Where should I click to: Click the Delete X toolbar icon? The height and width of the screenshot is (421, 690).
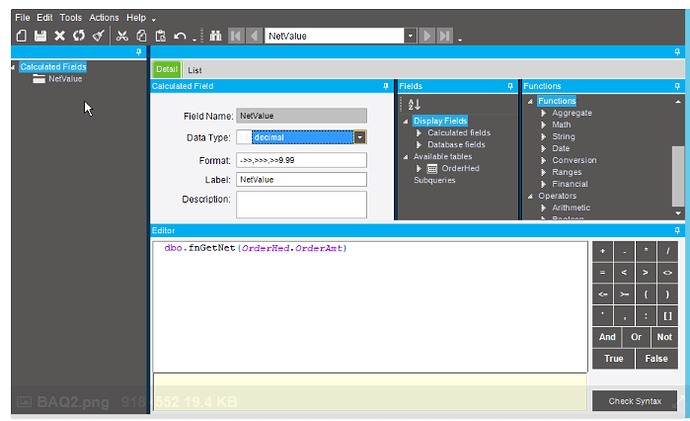point(59,36)
